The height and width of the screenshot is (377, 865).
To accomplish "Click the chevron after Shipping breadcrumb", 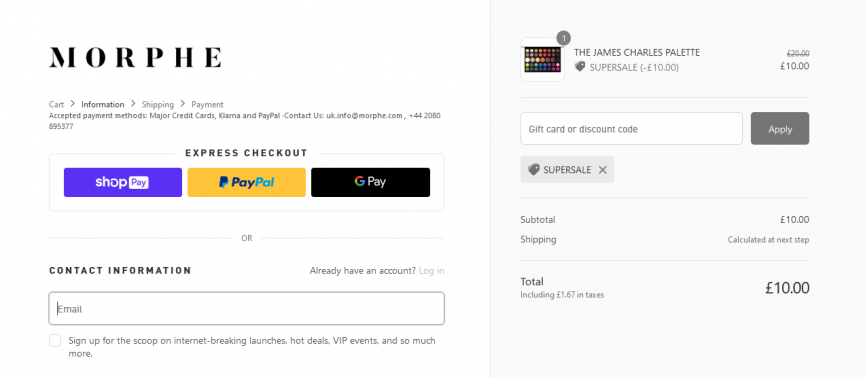I will coord(183,104).
